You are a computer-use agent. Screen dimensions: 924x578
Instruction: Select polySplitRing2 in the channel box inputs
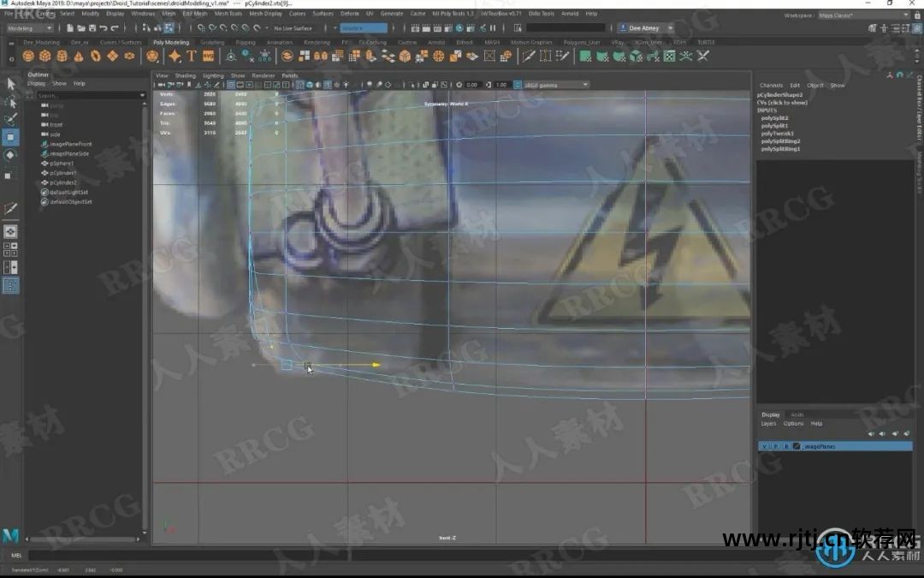781,141
